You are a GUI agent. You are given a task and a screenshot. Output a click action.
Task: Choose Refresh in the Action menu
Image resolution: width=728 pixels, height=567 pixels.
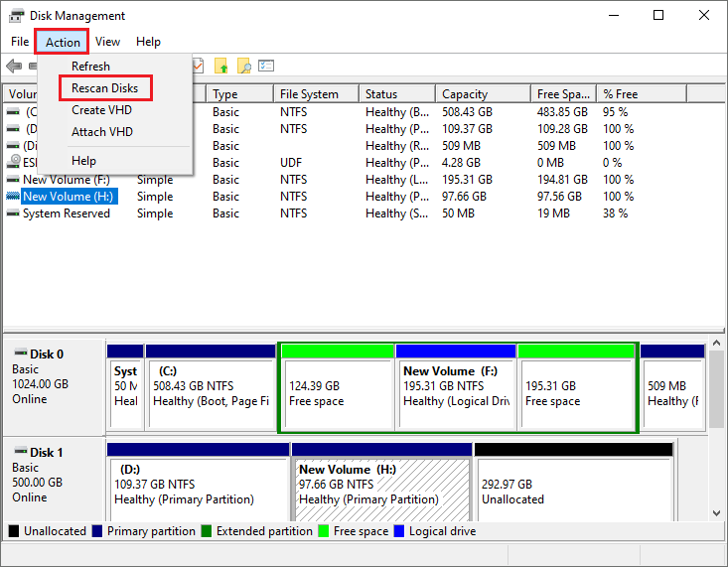click(x=91, y=67)
